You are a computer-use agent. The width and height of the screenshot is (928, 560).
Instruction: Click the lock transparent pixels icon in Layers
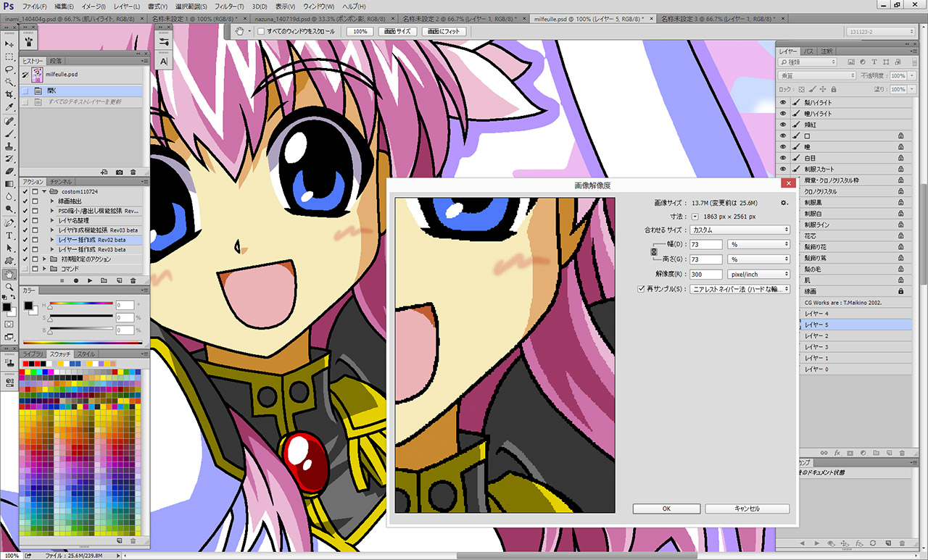click(x=801, y=89)
